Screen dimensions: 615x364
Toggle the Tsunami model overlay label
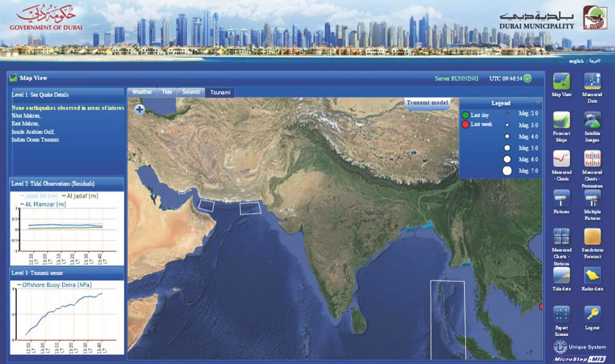point(427,102)
